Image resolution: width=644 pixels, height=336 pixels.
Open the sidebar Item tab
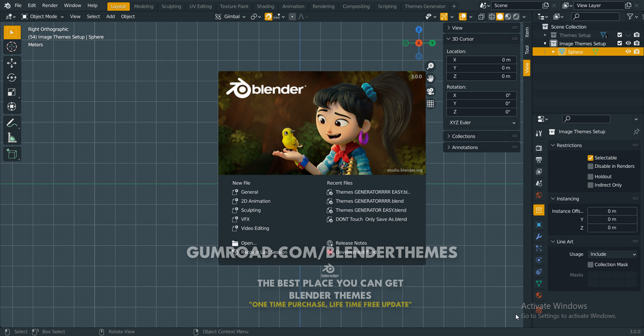click(x=527, y=31)
